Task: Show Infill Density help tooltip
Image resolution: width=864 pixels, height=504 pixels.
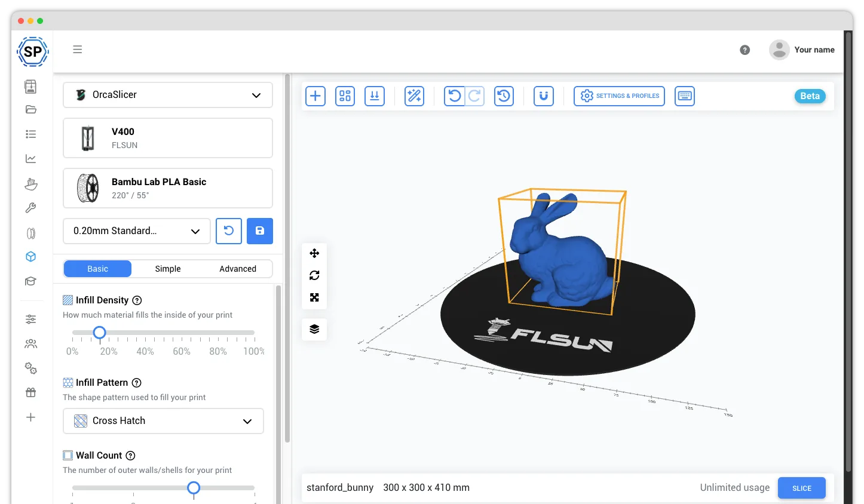Action: point(137,300)
